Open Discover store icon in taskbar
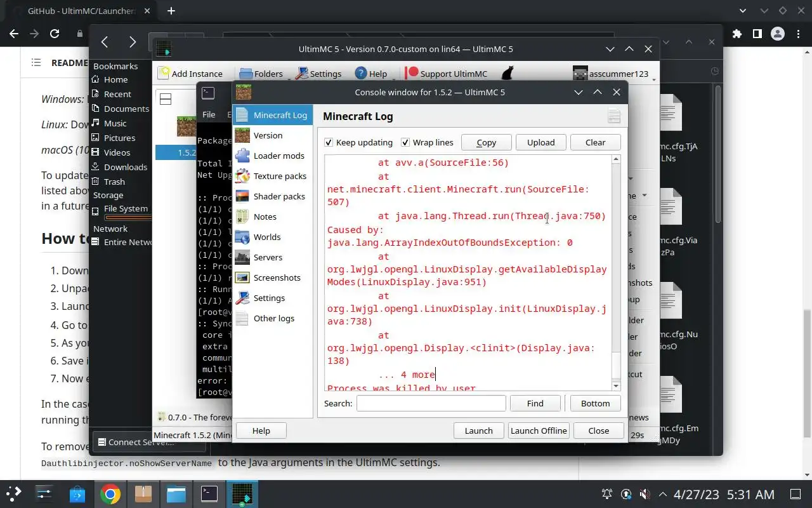This screenshot has width=812, height=508. [77, 494]
